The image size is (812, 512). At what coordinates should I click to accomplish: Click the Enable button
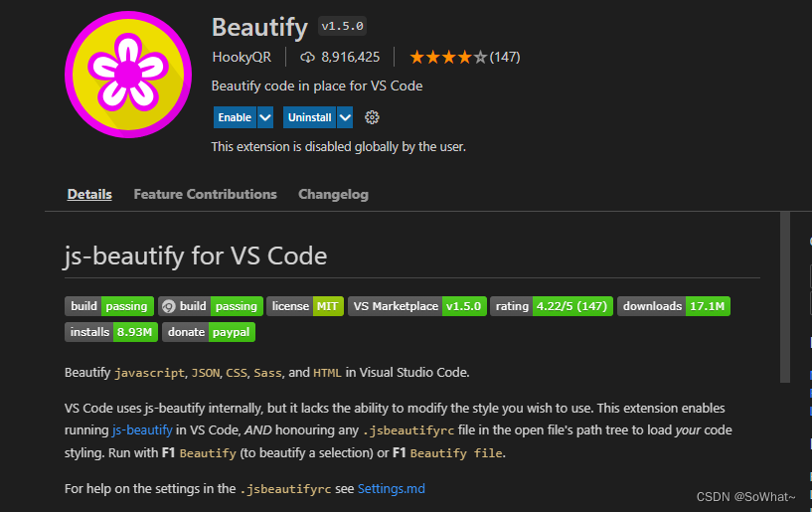(x=235, y=117)
